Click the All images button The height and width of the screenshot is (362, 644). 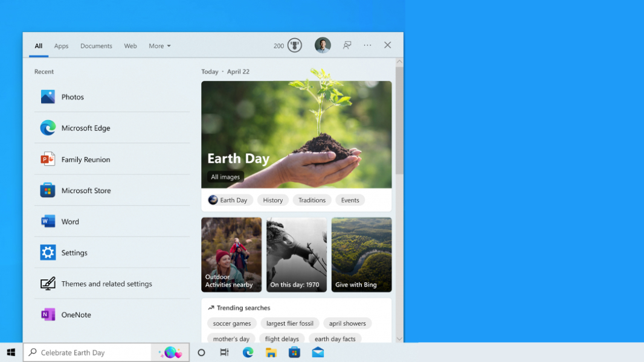[225, 177]
